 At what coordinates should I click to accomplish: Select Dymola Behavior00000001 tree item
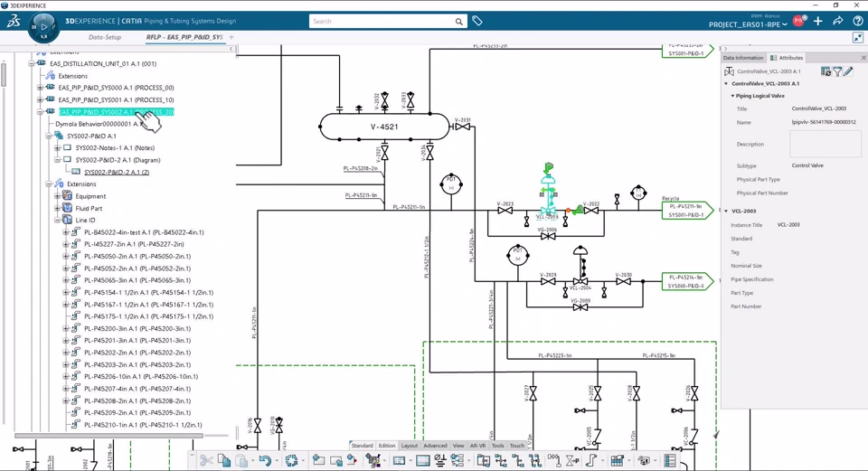(98, 124)
